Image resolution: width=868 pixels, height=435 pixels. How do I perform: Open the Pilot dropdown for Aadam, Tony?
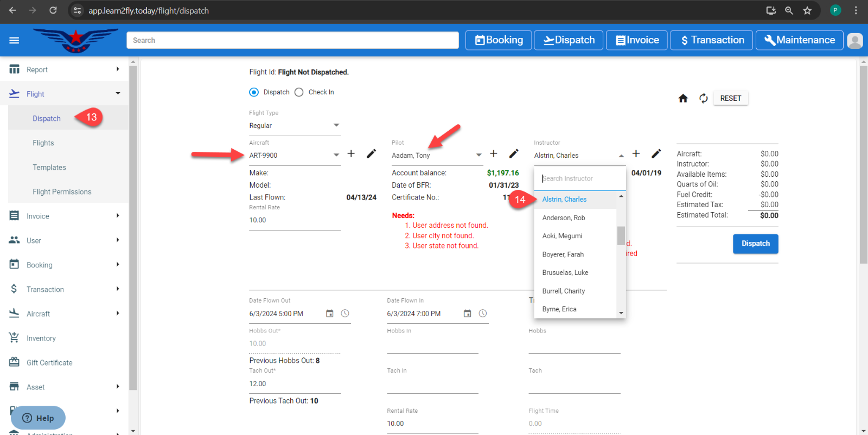click(x=478, y=155)
